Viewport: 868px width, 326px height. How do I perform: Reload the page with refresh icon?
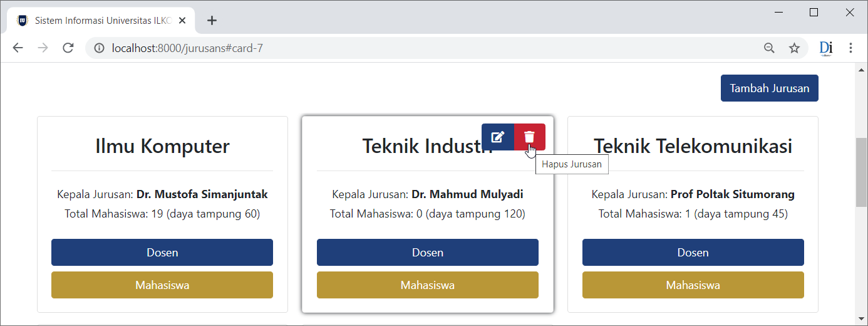tap(68, 48)
